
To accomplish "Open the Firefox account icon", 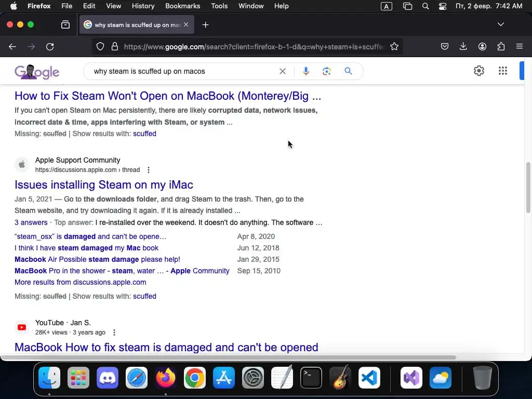I will [x=482, y=46].
